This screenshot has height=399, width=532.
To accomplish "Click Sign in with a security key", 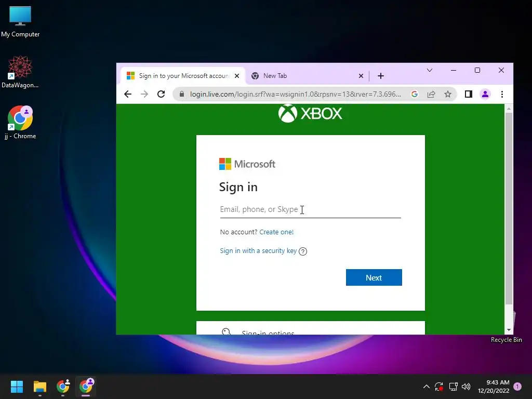I will point(258,251).
